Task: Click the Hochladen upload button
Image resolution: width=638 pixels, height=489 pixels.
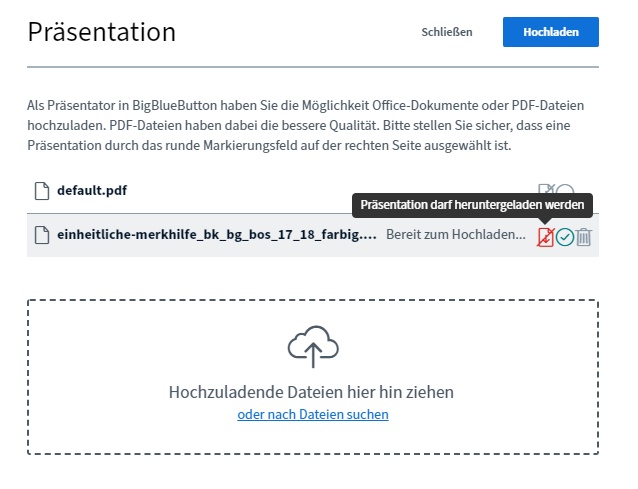Action: tap(550, 32)
